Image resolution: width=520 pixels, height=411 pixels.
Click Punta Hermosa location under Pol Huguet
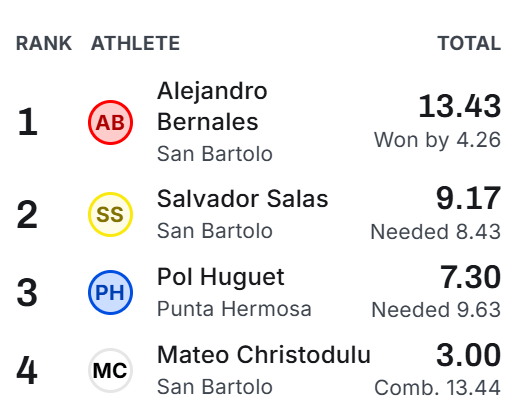[234, 309]
